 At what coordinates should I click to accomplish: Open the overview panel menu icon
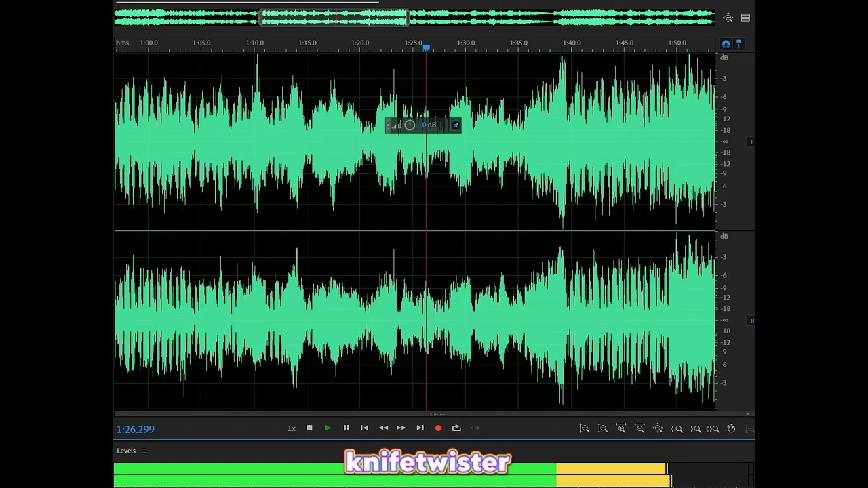click(745, 18)
